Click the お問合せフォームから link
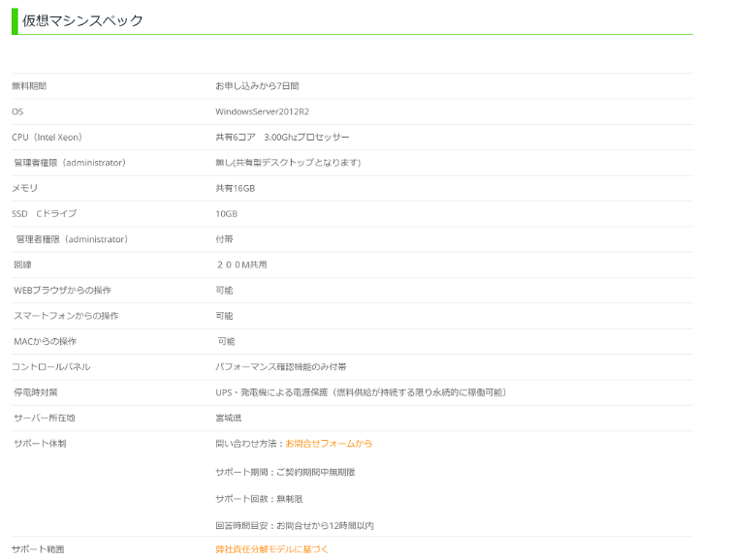 [329, 444]
